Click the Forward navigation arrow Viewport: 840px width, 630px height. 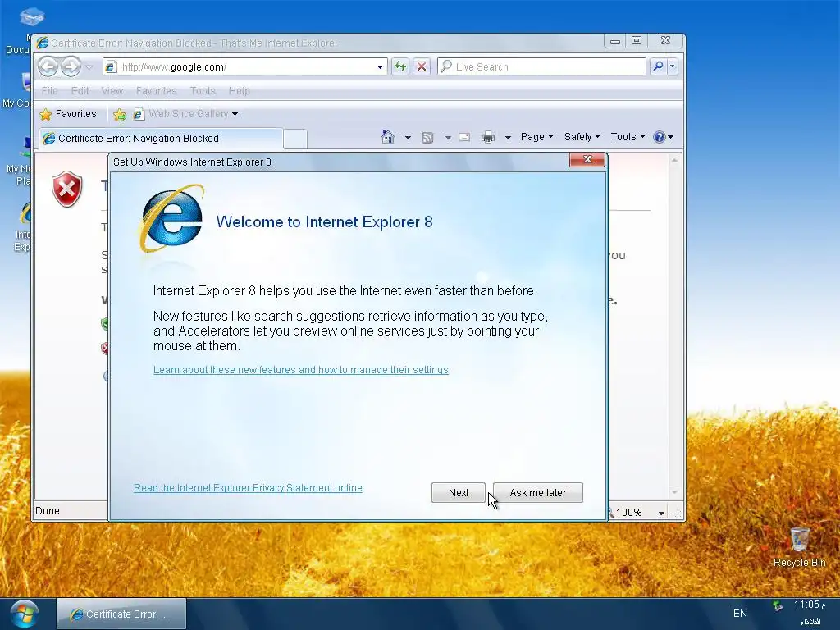pos(71,67)
